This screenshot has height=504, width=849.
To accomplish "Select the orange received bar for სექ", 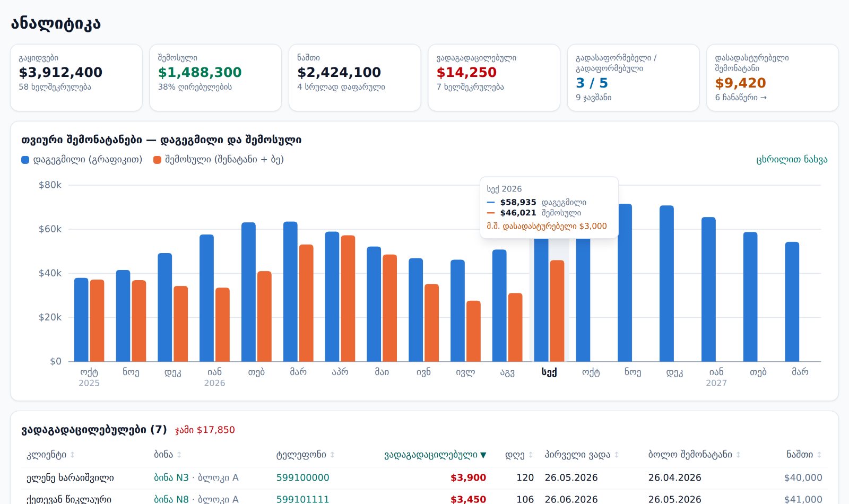I will click(557, 311).
